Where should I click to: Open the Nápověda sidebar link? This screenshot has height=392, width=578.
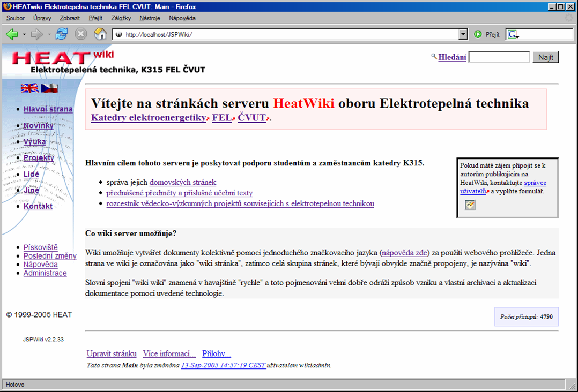click(41, 264)
